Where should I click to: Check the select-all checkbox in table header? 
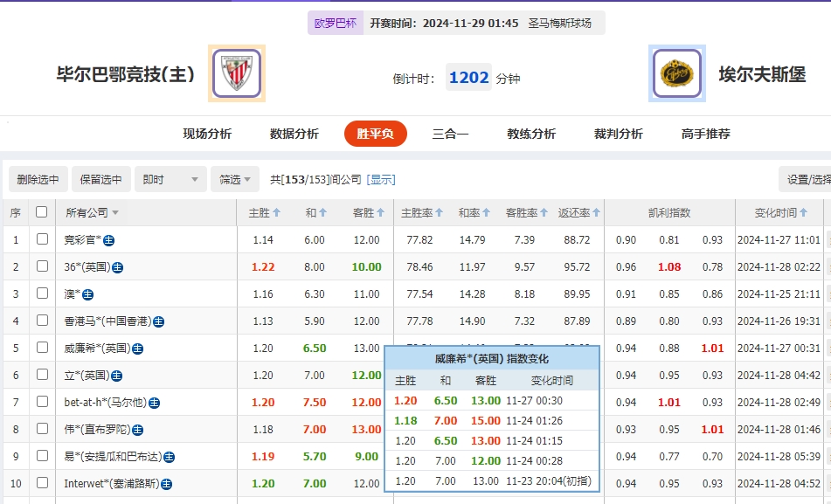pyautogui.click(x=42, y=210)
